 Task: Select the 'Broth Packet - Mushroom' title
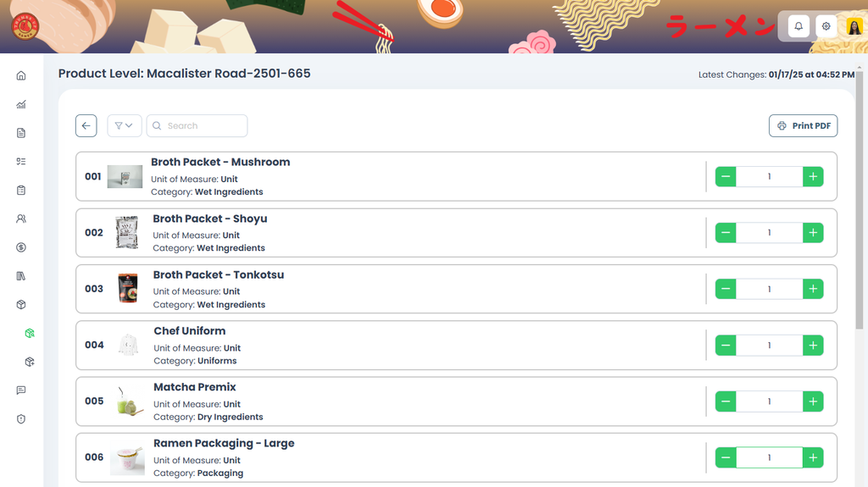click(220, 162)
